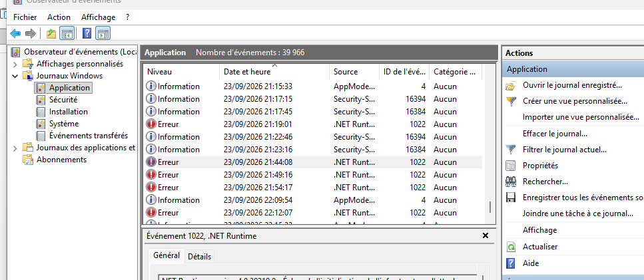Click the floppy disk icon for Enregistrer tous les événements
The height and width of the screenshot is (280, 644).
point(511,198)
